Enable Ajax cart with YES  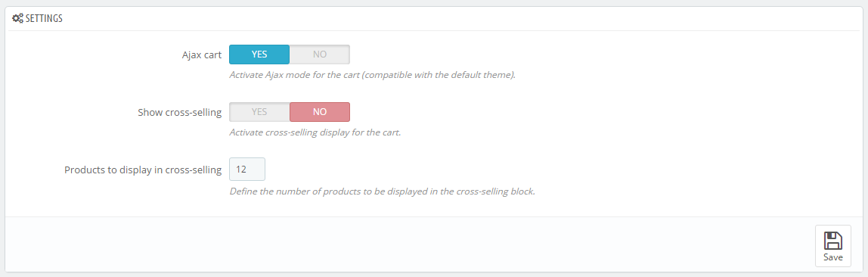click(259, 54)
